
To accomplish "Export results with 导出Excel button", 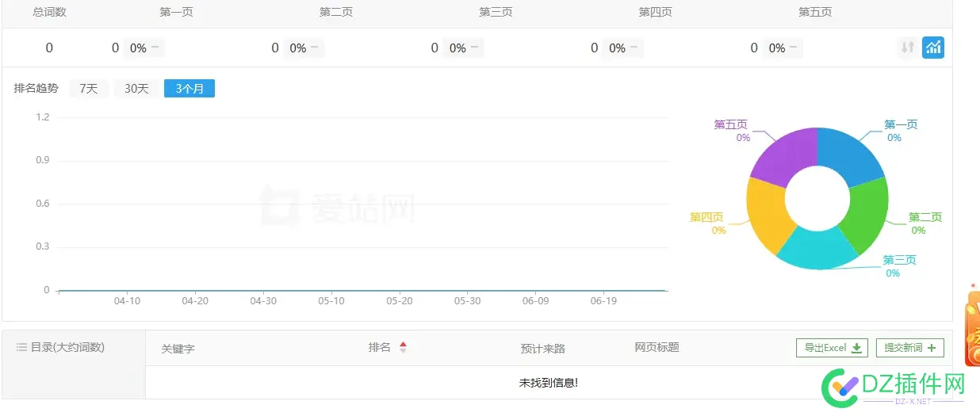I will 832,347.
